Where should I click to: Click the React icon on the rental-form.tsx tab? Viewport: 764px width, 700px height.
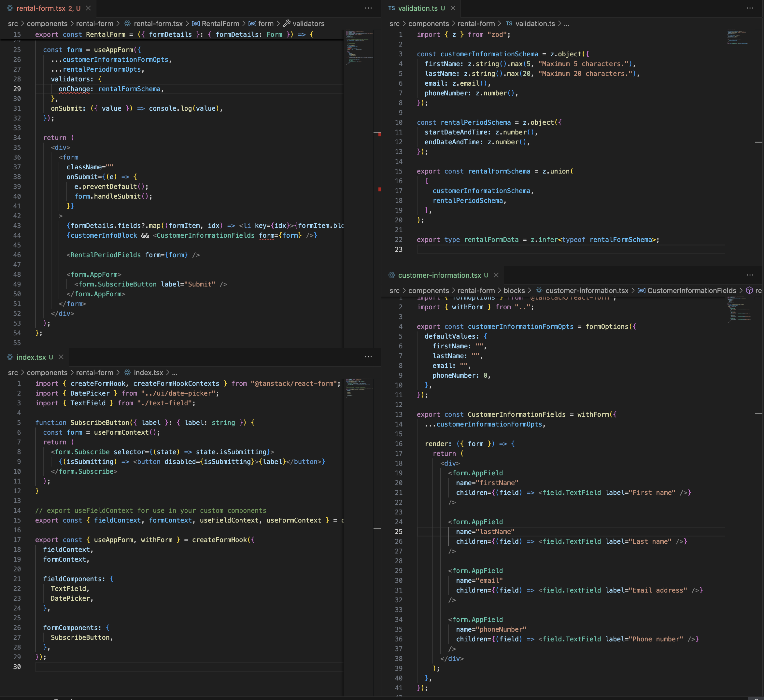pyautogui.click(x=10, y=8)
